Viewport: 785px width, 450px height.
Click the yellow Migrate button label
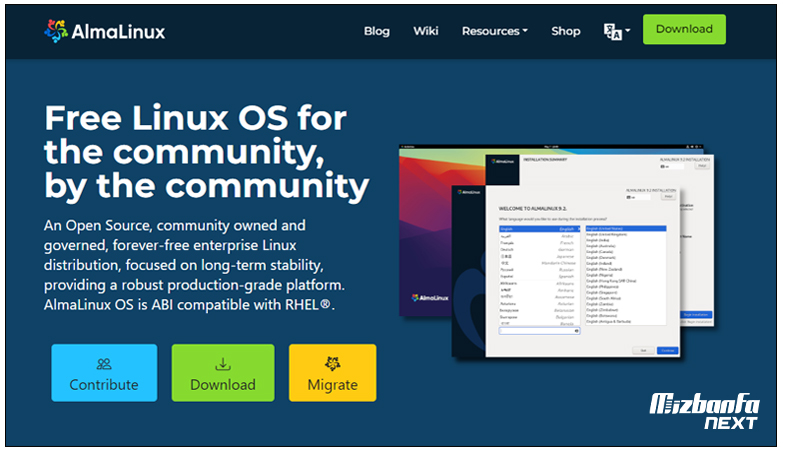[332, 384]
